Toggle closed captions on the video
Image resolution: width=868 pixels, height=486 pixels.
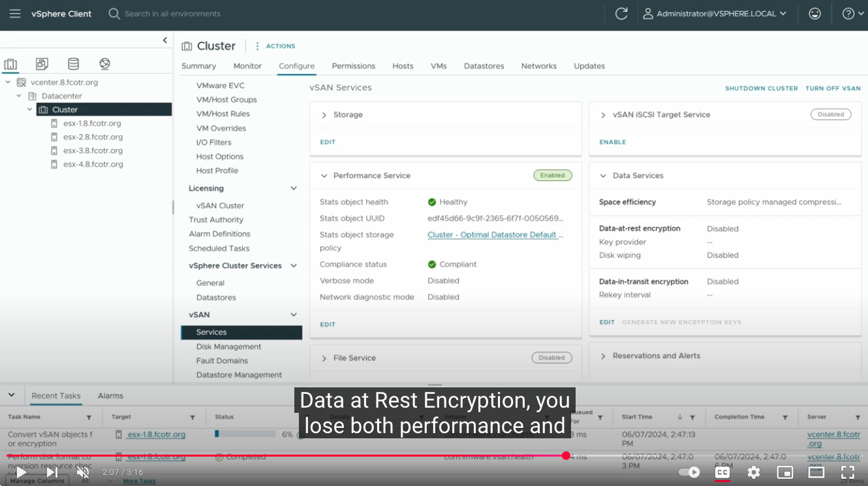(x=722, y=472)
